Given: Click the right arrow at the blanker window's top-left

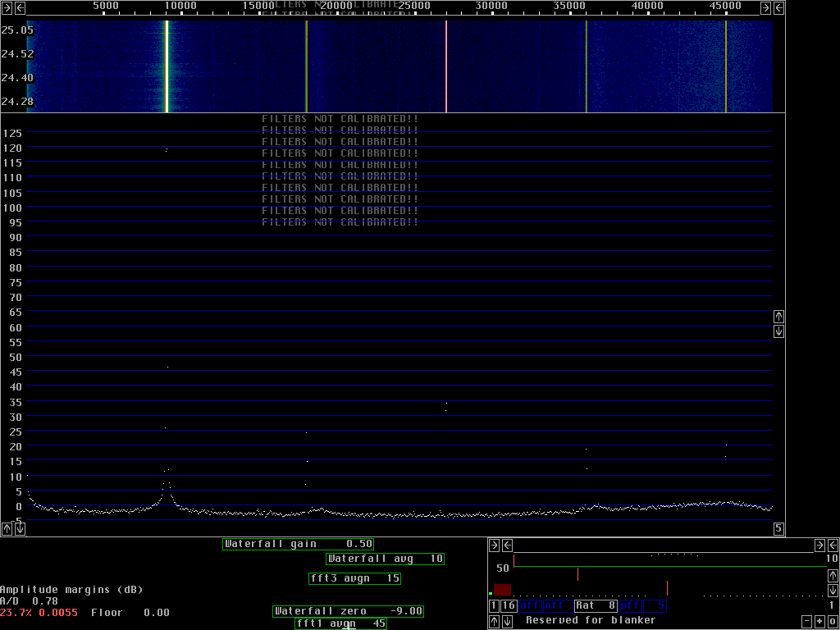Looking at the screenshot, I should [495, 546].
